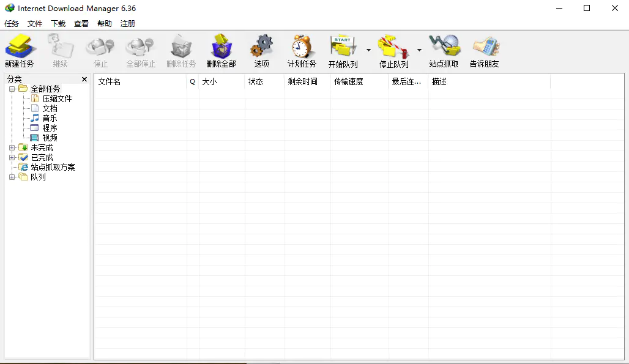Click the 删除任务 toolbar icon
The image size is (629, 364).
pos(181,46)
